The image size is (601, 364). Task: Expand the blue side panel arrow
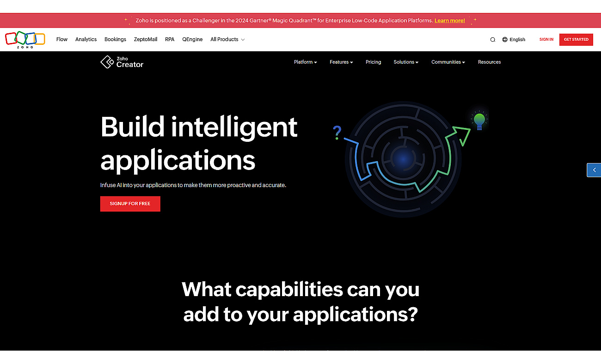point(594,170)
